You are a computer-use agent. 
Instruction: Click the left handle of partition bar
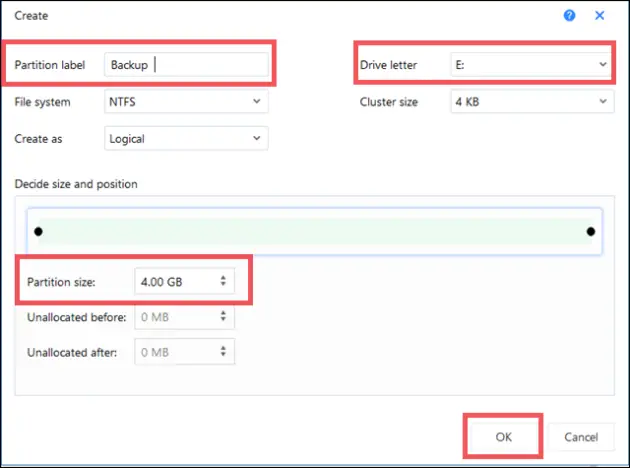38,232
